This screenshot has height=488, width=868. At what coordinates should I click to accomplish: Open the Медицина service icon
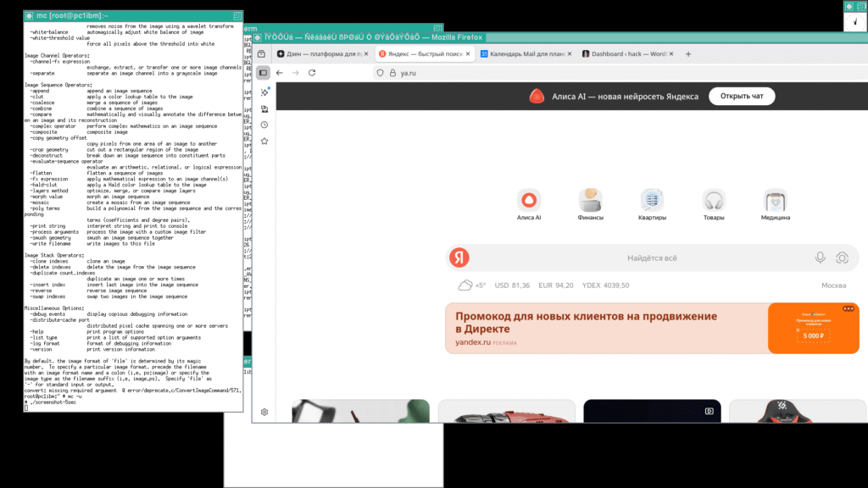(775, 201)
